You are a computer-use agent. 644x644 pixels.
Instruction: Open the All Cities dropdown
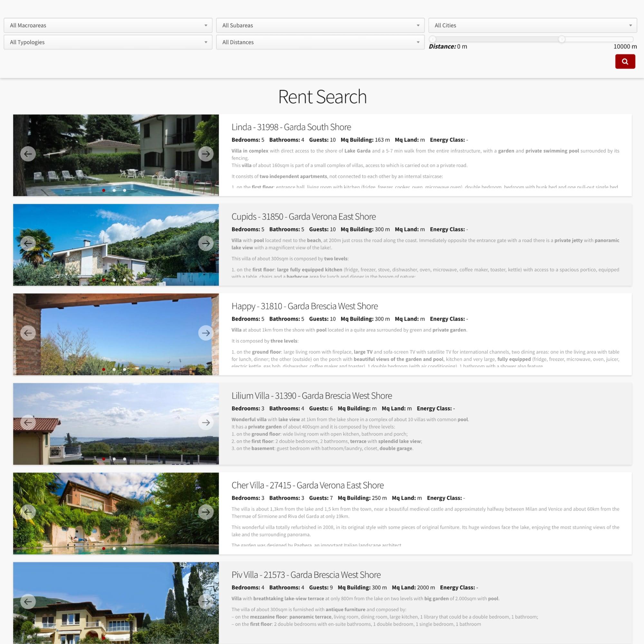[x=532, y=25]
